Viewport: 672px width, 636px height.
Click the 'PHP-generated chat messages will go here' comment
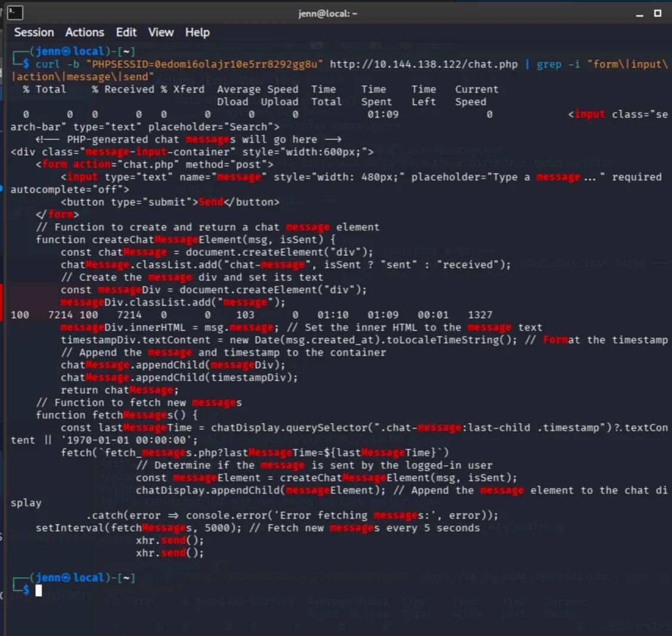[x=189, y=139]
